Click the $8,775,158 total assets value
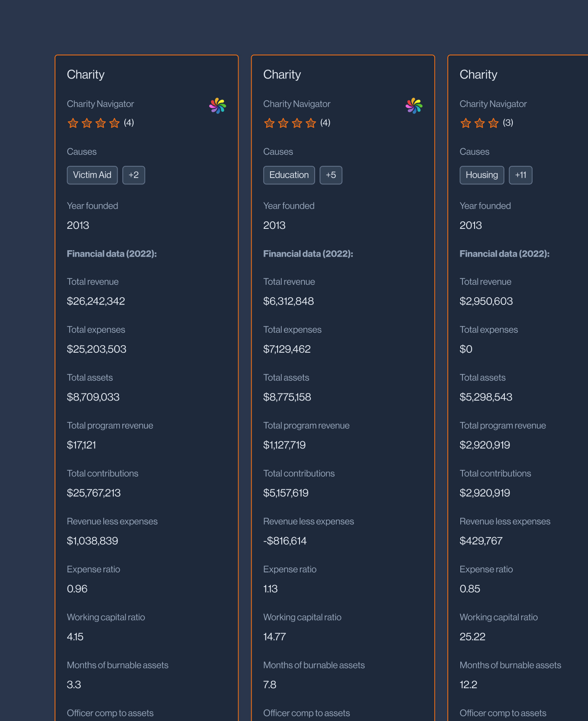The width and height of the screenshot is (588, 721). pos(287,397)
